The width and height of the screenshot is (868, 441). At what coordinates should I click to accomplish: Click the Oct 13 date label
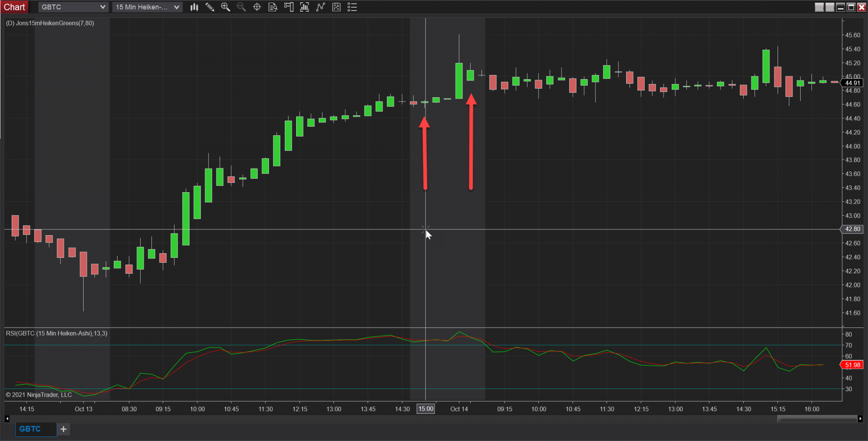[84, 409]
